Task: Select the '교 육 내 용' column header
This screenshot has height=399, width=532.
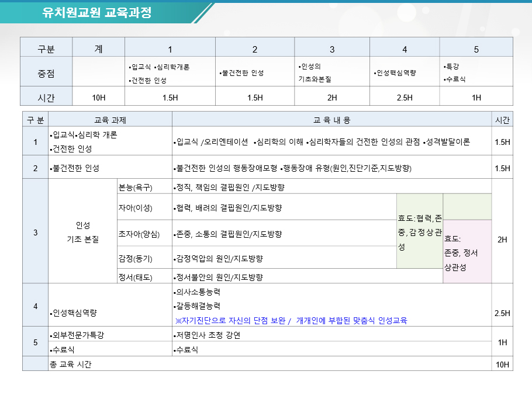Action: 332,120
